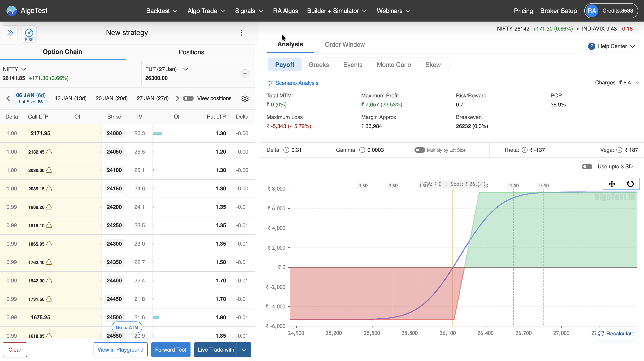Image resolution: width=644 pixels, height=361 pixels.
Task: Expand the Charges dropdown arrow
Action: (x=637, y=83)
